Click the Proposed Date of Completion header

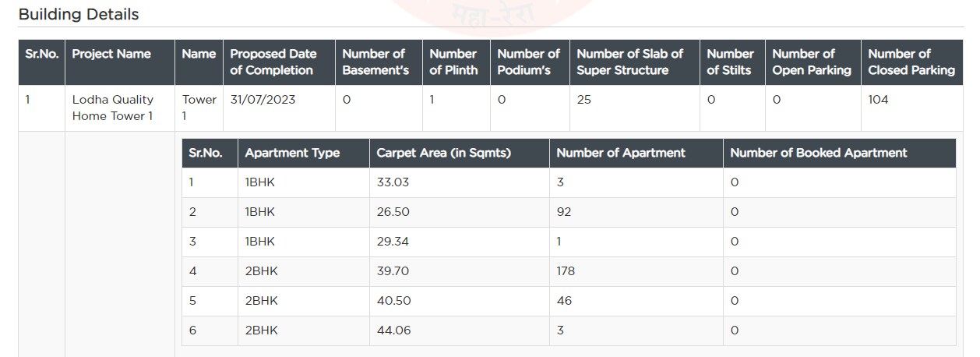pos(273,62)
